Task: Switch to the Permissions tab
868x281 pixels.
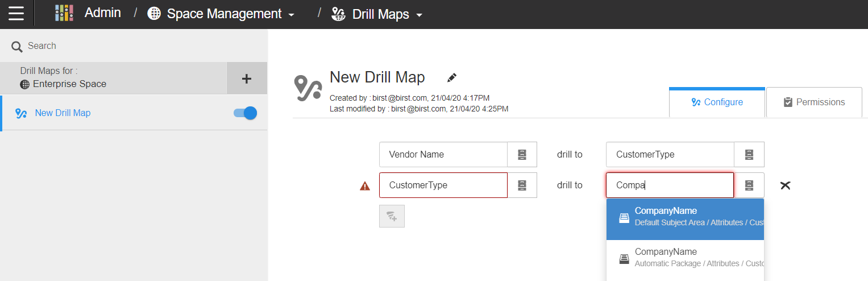Action: tap(814, 102)
